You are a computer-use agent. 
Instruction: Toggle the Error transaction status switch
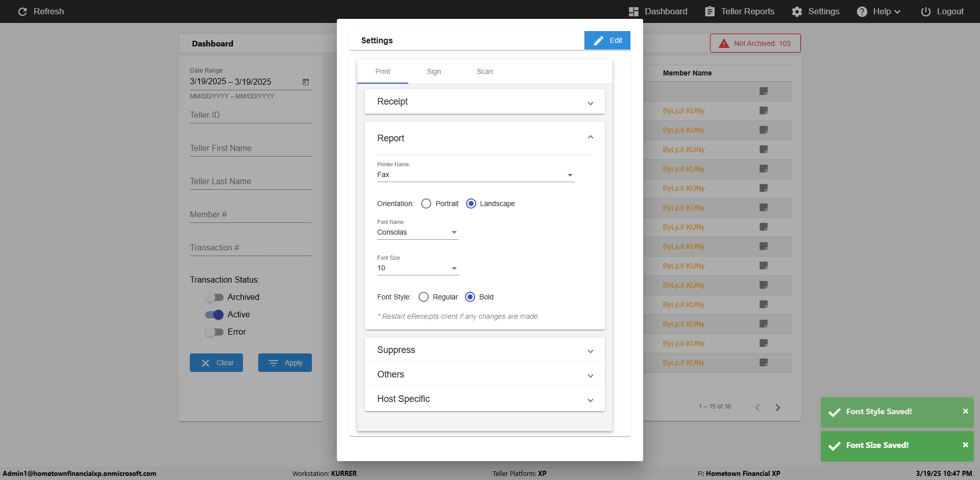[x=214, y=332]
